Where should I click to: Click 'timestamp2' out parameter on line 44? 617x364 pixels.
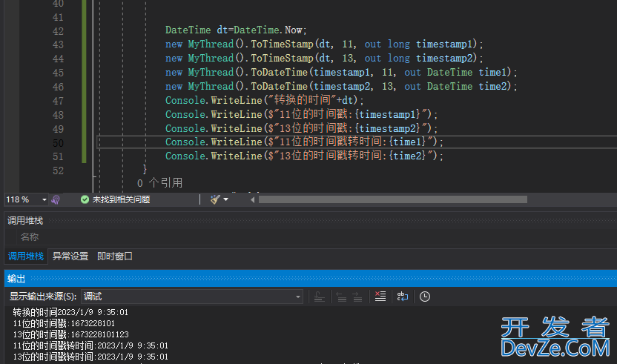coord(444,59)
